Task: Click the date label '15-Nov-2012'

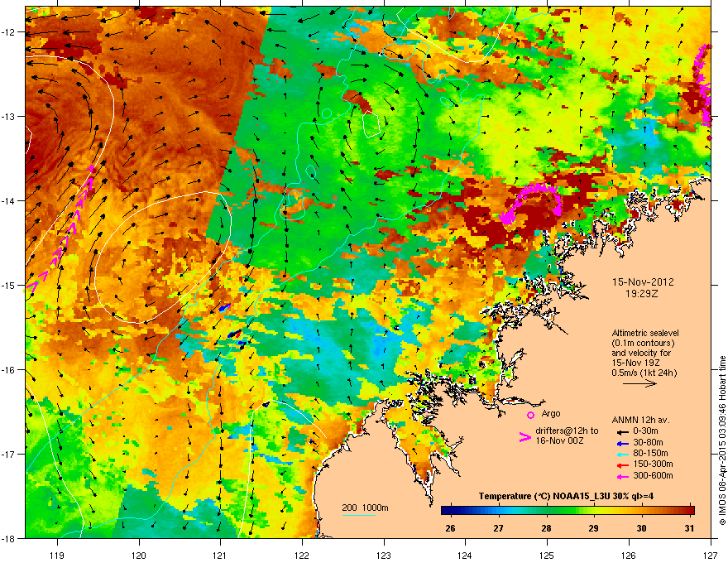Action: pos(643,282)
